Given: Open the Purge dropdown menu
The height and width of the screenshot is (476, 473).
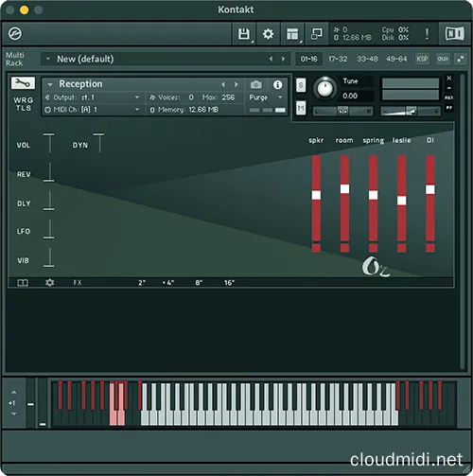Looking at the screenshot, I should [266, 97].
